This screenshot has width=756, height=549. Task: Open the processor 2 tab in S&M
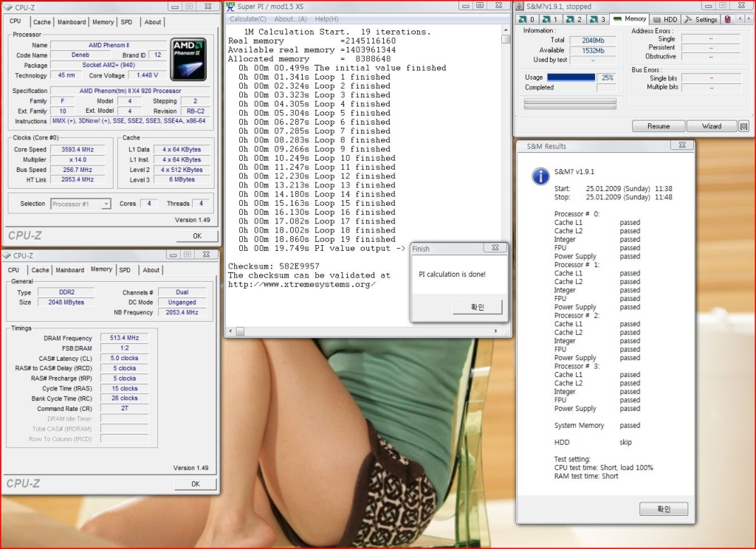(574, 19)
